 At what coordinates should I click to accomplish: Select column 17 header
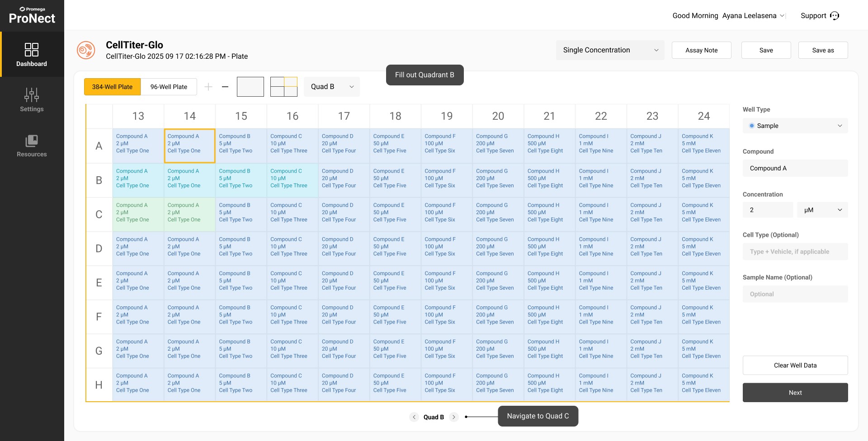344,116
